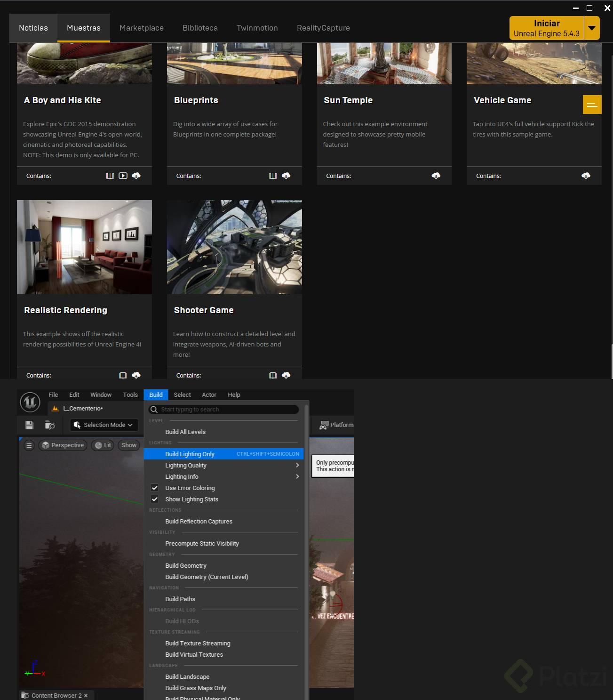The width and height of the screenshot is (613, 700).
Task: Open the Perspective viewport type dropdown
Action: pyautogui.click(x=63, y=445)
